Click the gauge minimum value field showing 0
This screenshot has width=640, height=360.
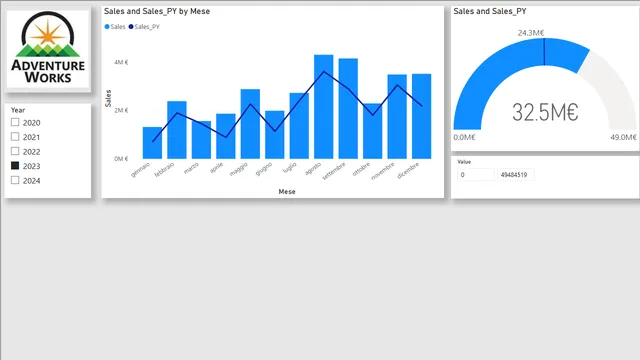click(476, 175)
